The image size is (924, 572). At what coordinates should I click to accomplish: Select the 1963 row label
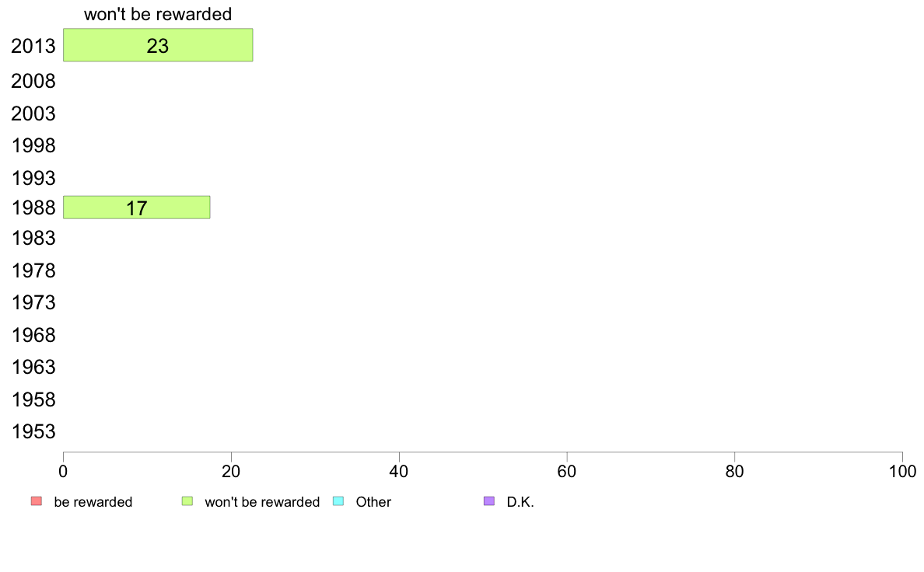pos(33,367)
